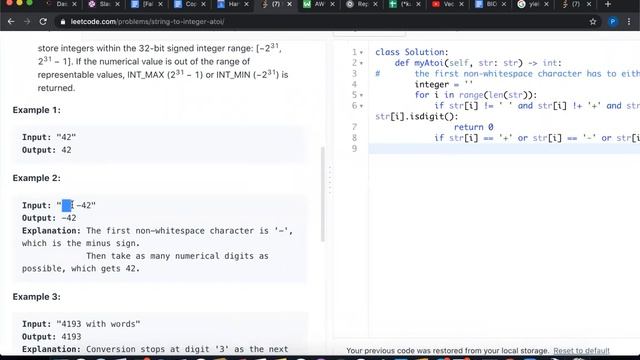Click 'class Solution:' in code editor

click(x=411, y=52)
